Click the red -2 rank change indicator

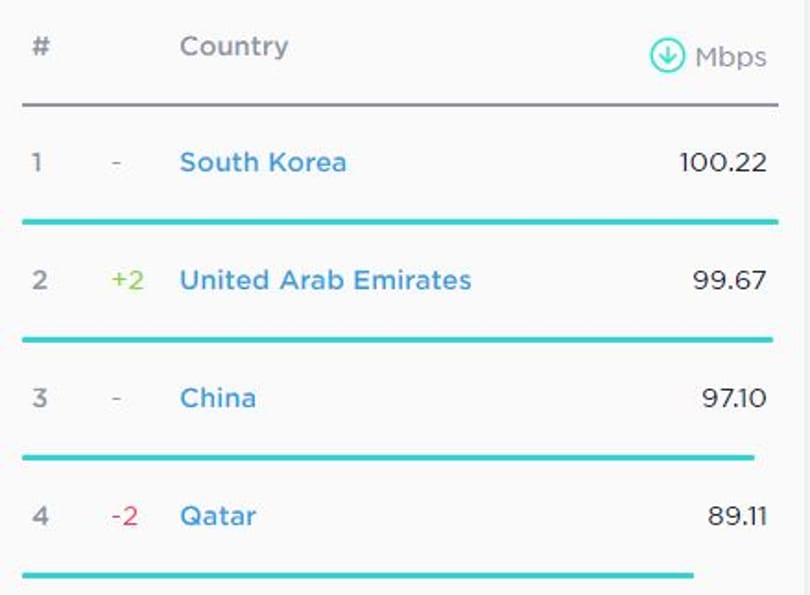[124, 516]
